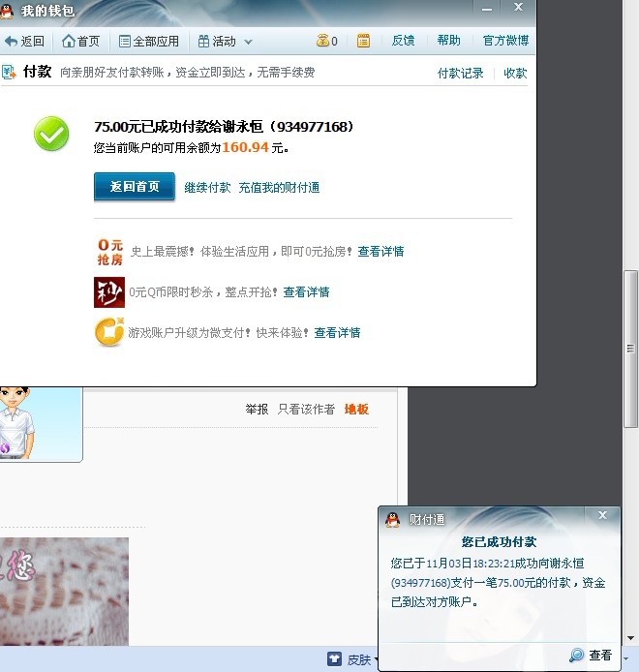This screenshot has width=639, height=672.
Task: Click the QQ penguin icon in wallet title bar
Action: (x=7, y=11)
